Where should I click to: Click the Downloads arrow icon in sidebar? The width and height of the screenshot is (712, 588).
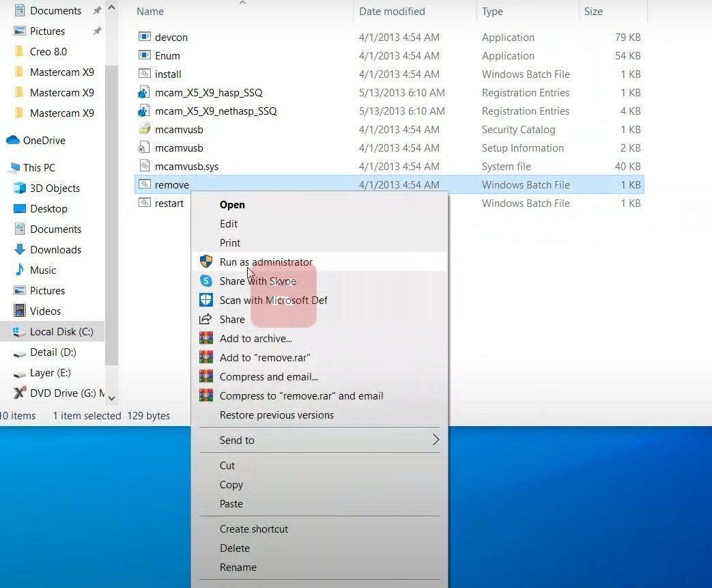click(20, 249)
